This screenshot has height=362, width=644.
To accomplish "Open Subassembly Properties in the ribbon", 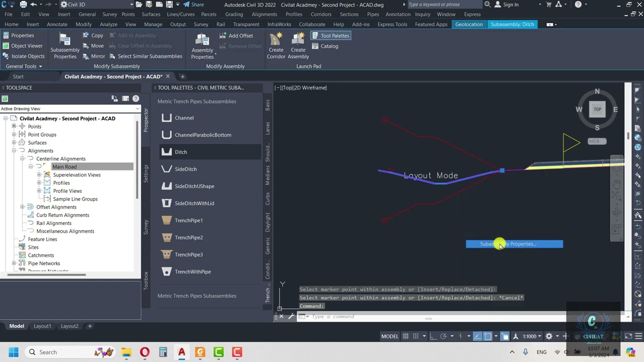I will click(x=65, y=45).
